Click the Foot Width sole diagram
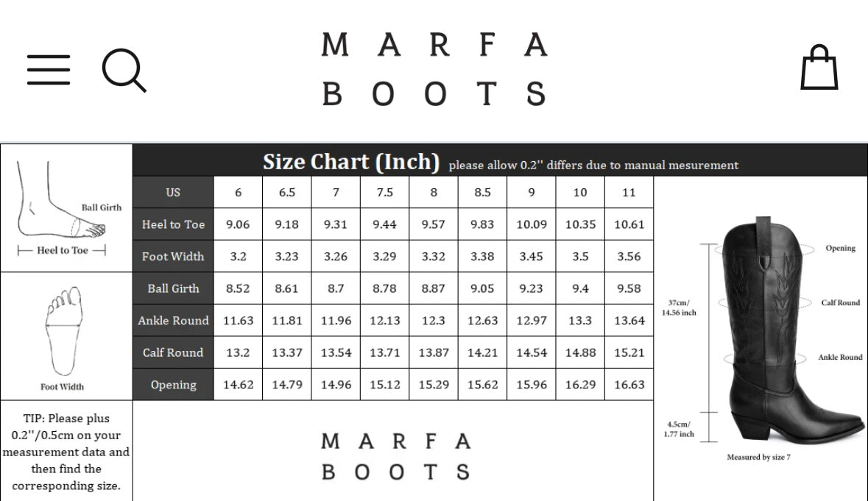Viewport: 868px width, 501px height. [x=63, y=335]
